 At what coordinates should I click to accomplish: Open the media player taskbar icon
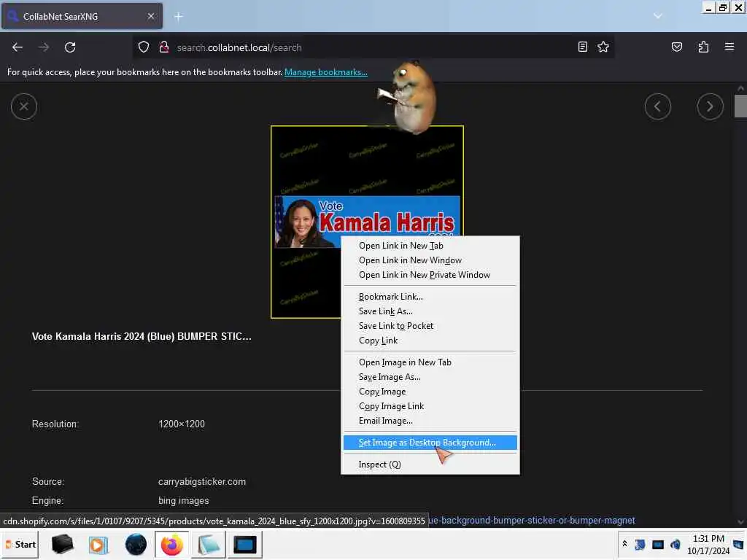(98, 545)
